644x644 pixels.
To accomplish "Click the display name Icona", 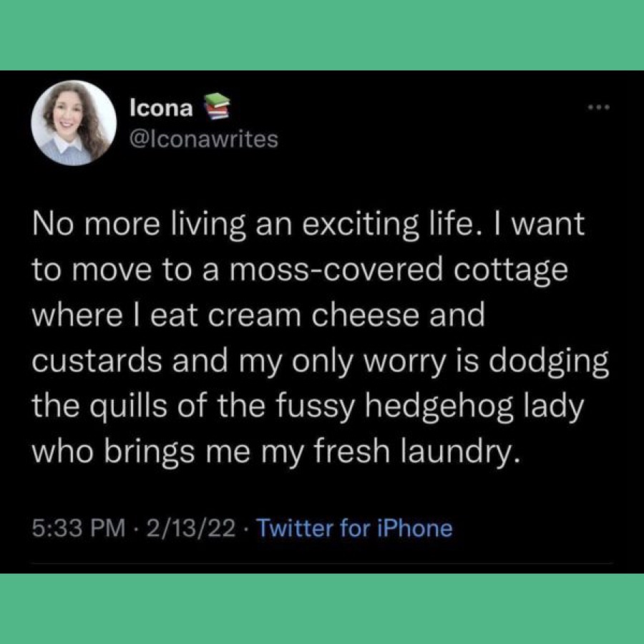I will (161, 109).
